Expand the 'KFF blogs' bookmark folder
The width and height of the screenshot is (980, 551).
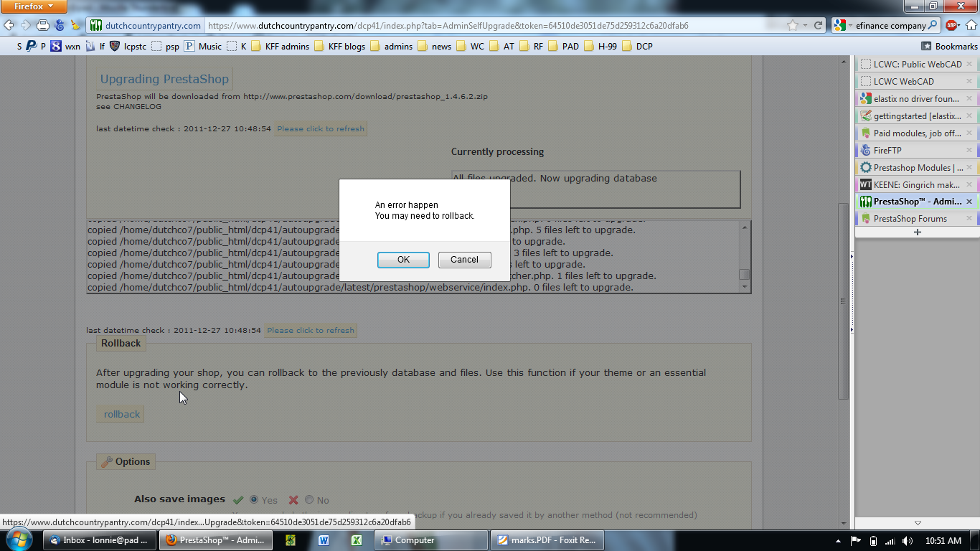(339, 46)
